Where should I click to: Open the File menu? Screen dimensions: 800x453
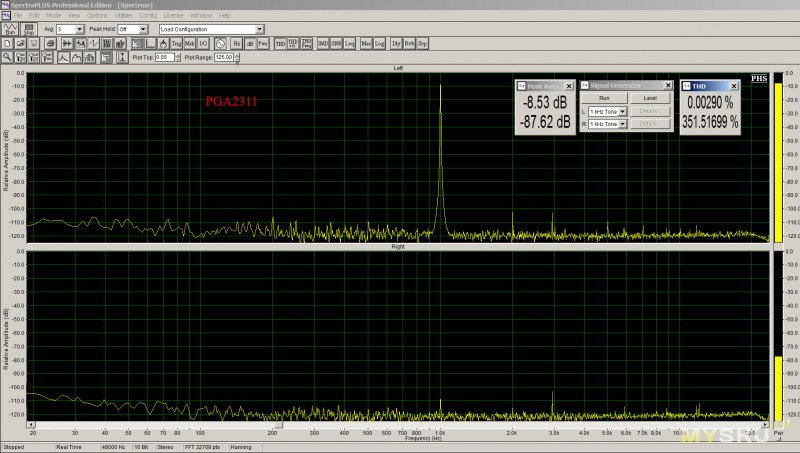[18, 15]
